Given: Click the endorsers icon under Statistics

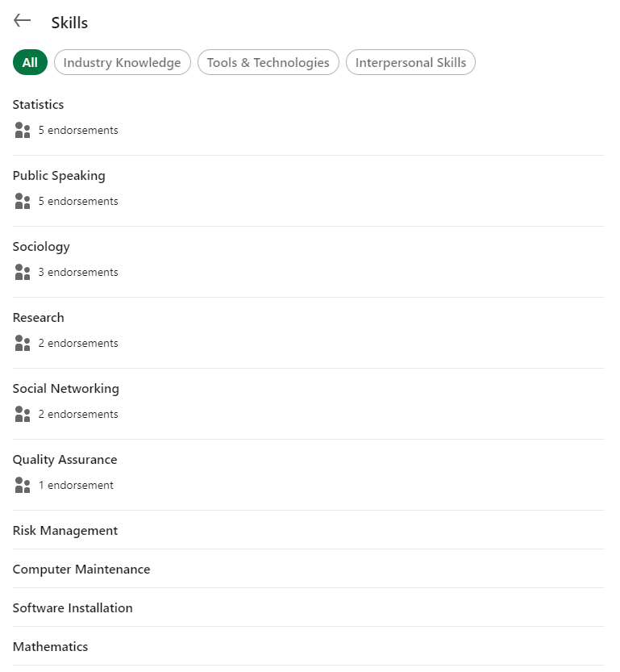Looking at the screenshot, I should pyautogui.click(x=23, y=131).
